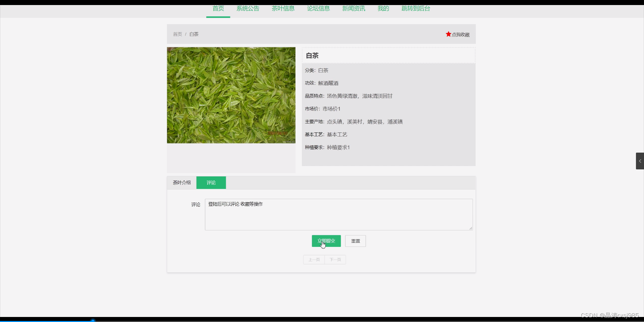
Task: Switch to the 茶叶介绍 tab
Action: (182, 182)
